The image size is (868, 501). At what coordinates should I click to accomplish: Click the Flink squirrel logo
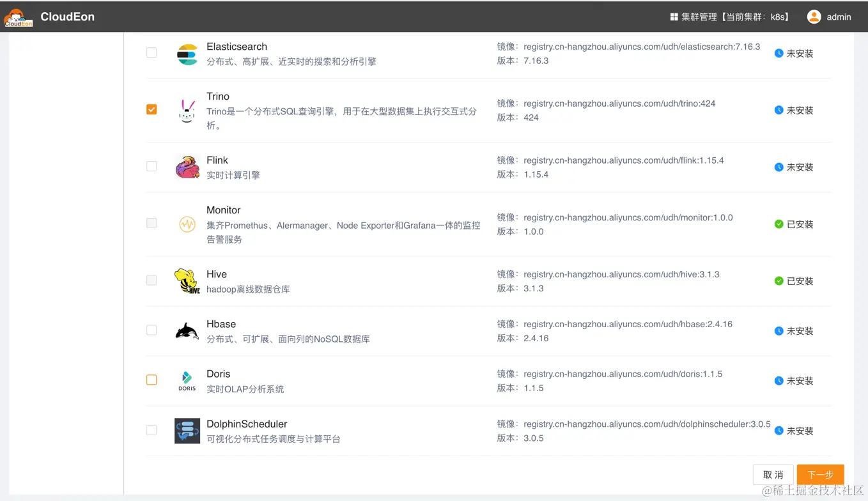(x=187, y=167)
